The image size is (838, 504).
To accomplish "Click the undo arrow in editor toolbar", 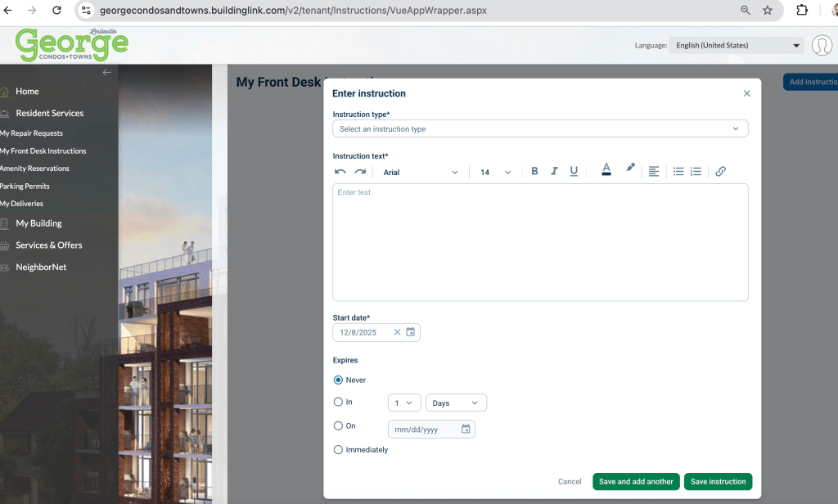I will click(340, 172).
